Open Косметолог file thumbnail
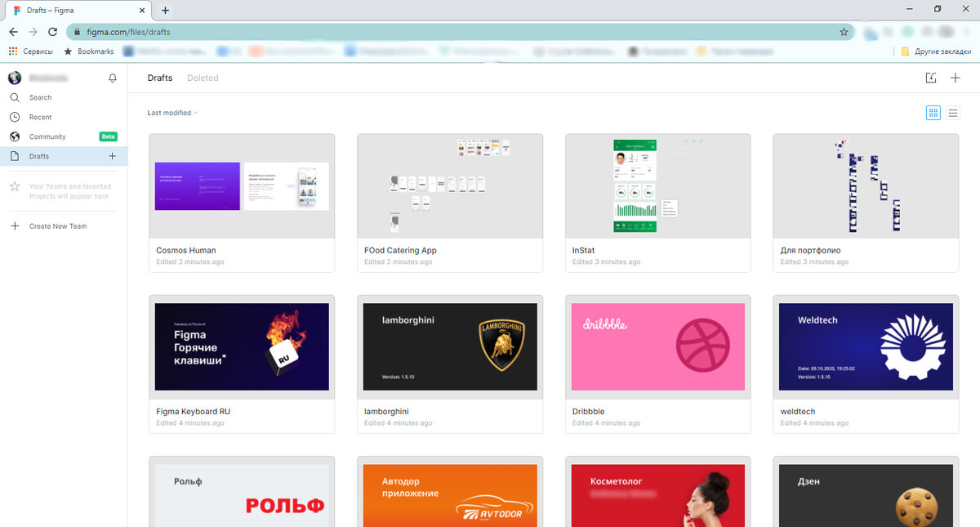Screen dimensions: 980x527 (x=657, y=492)
